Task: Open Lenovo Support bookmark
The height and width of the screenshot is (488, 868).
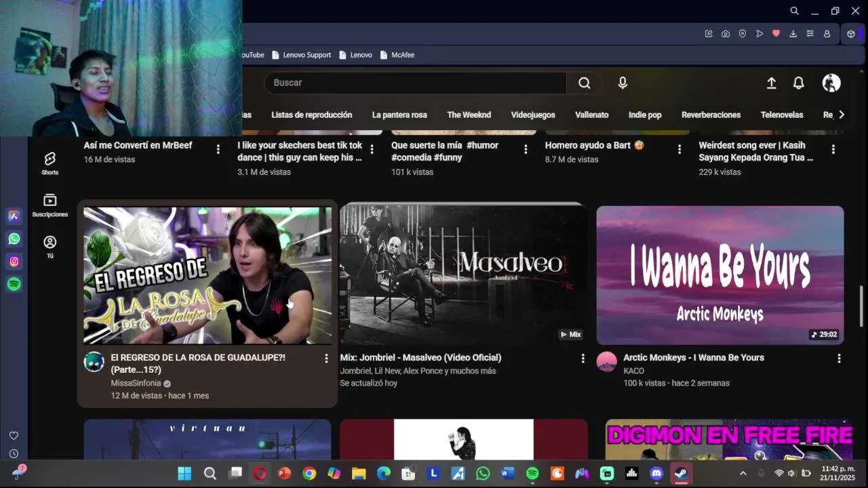Action: (301, 55)
